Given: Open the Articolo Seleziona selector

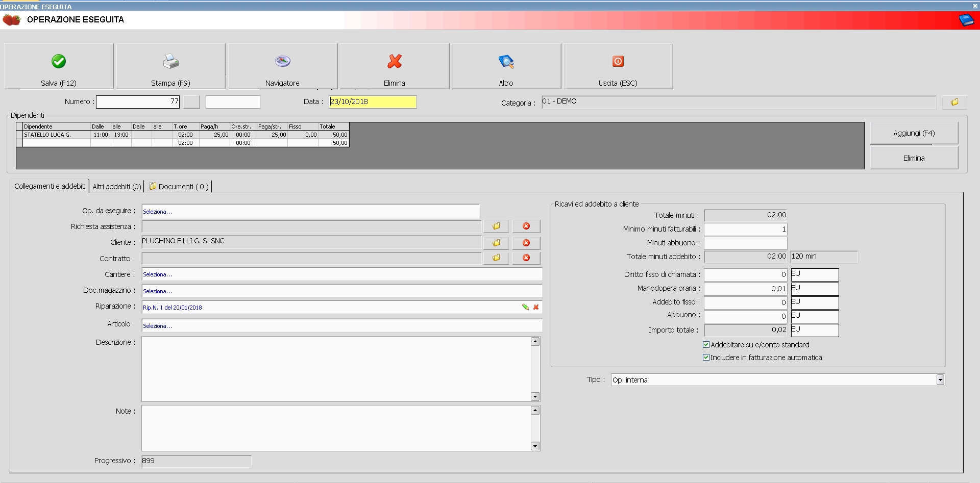Looking at the screenshot, I should tap(341, 326).
